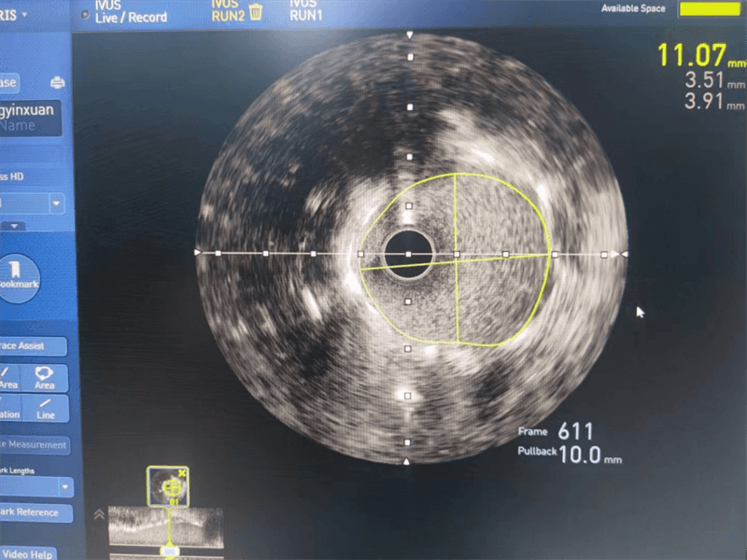Screen dimensions: 747x560
Task: Expand the longitudinal view with double chevron
Action: (x=98, y=515)
